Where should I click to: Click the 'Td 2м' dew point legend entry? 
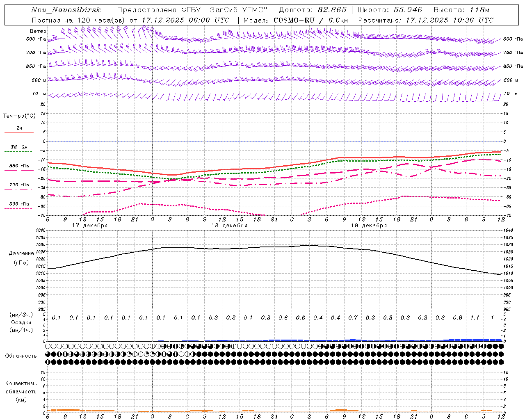(x=19, y=147)
